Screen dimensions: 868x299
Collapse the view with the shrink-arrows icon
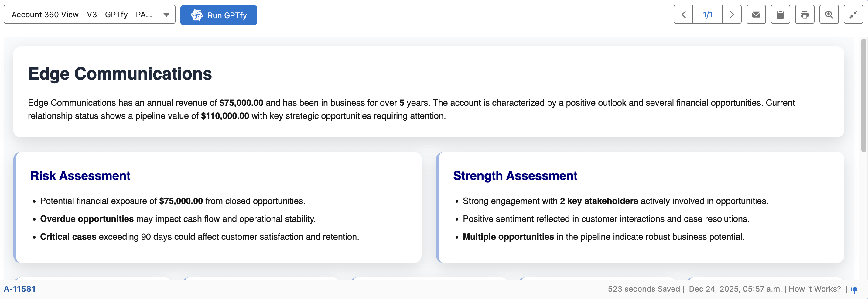click(853, 15)
